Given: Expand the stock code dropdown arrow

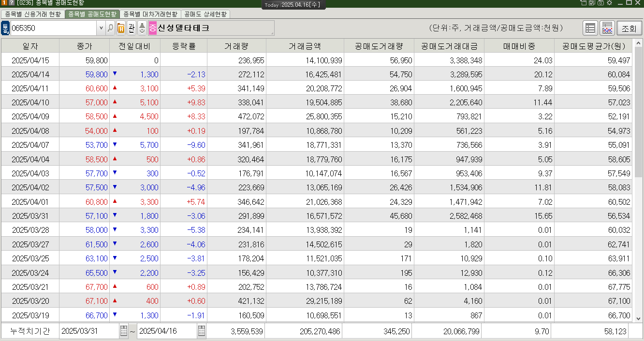Looking at the screenshot, I should 101,28.
